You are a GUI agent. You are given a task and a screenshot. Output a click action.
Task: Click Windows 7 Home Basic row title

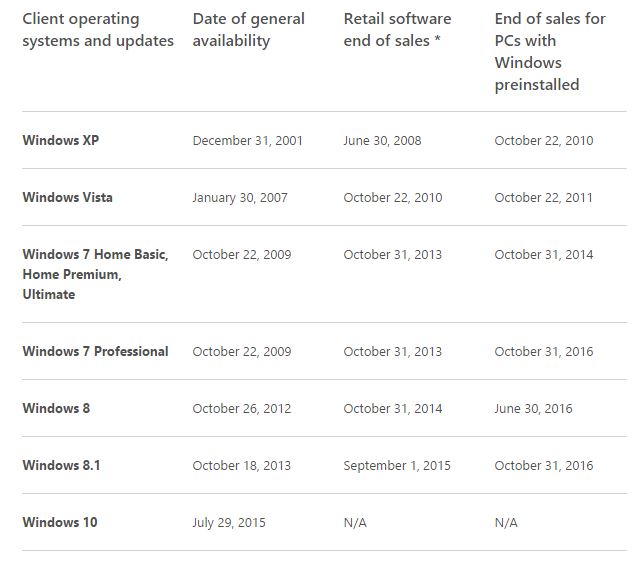coord(95,274)
